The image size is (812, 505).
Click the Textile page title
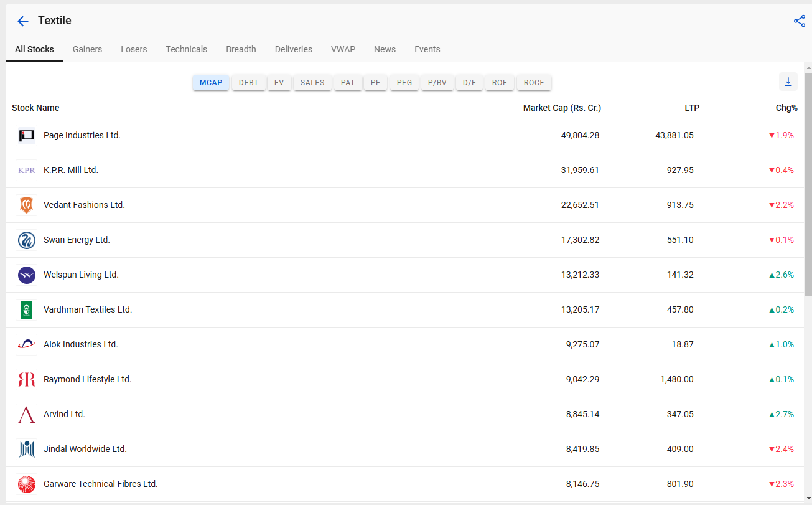coord(55,21)
